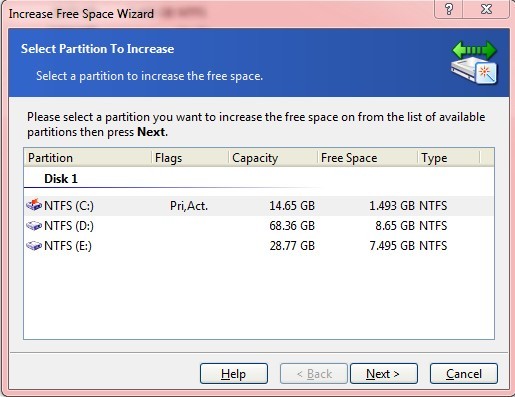Go to the Next wizard step

click(x=384, y=374)
